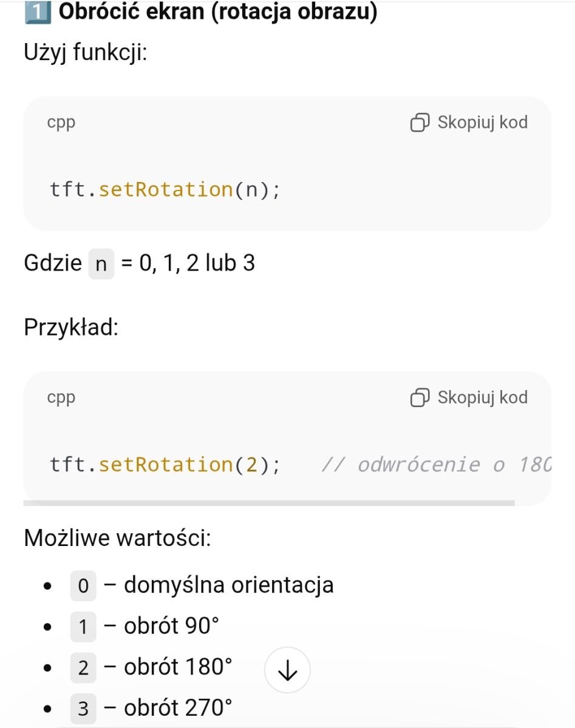This screenshot has width=575, height=728.
Task: Click the "Przykład:" text label
Action: [71, 328]
